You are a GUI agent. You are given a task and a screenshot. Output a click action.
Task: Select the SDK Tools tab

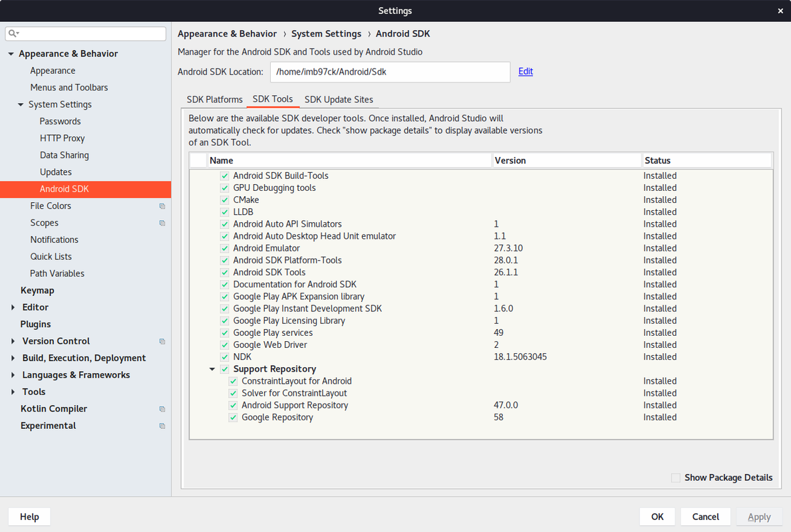272,99
